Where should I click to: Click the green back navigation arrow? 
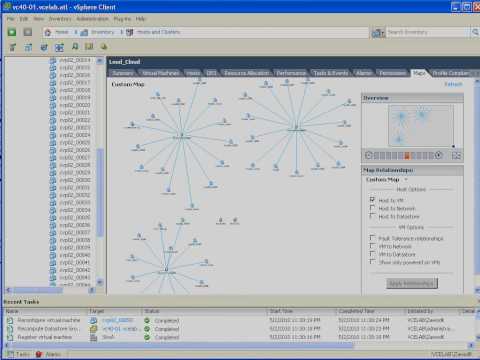[12, 32]
